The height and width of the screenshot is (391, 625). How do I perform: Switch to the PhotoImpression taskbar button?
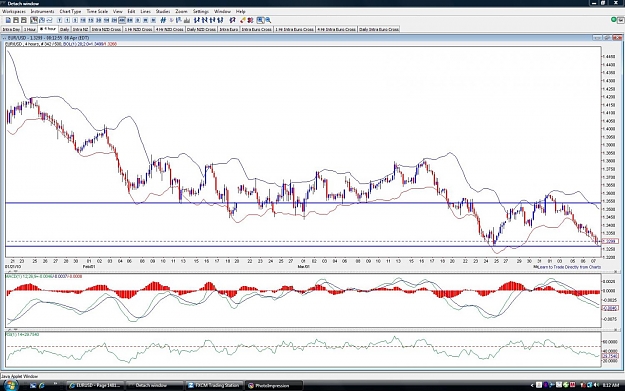coord(273,385)
